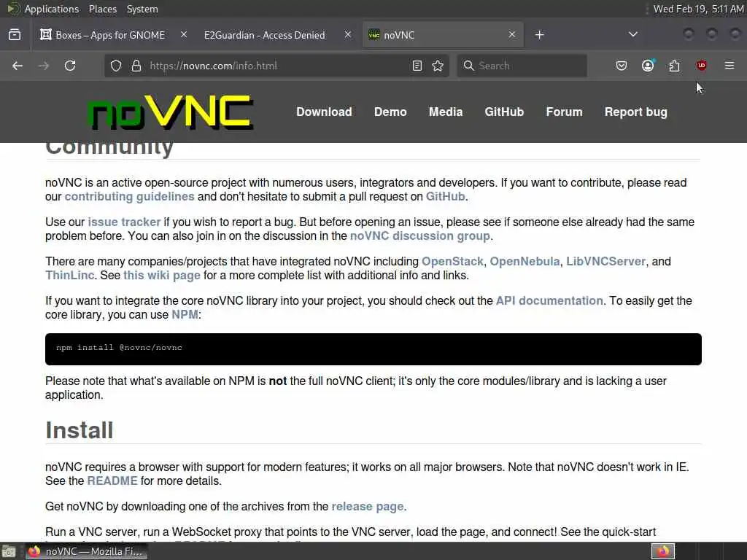
Task: Click the show desktop taskbar icon
Action: [x=9, y=552]
